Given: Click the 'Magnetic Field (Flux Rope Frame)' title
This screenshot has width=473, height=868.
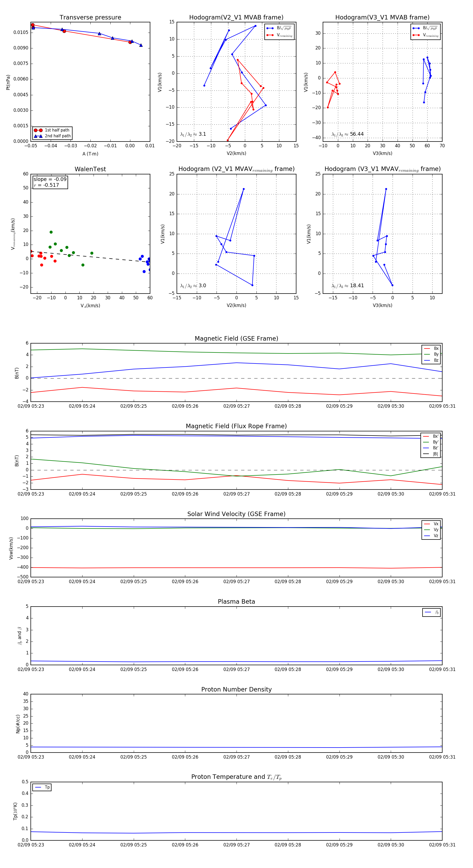Looking at the screenshot, I should pyautogui.click(x=236, y=426).
